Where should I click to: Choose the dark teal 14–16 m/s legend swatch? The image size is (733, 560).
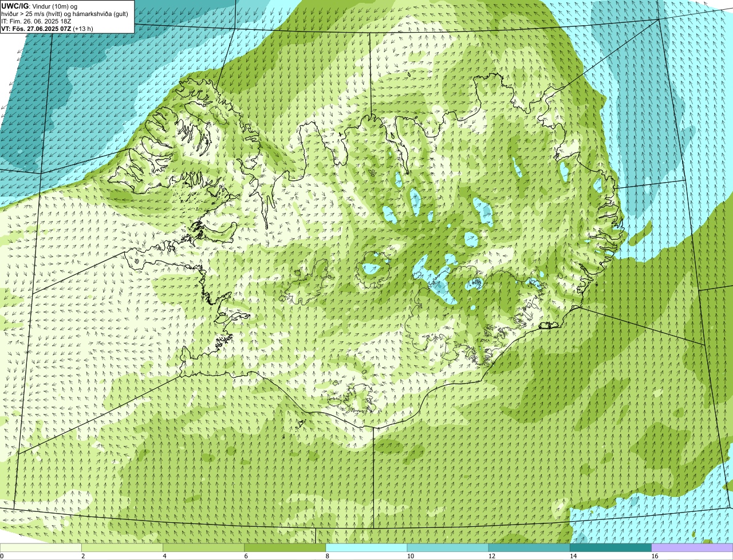pyautogui.click(x=610, y=547)
